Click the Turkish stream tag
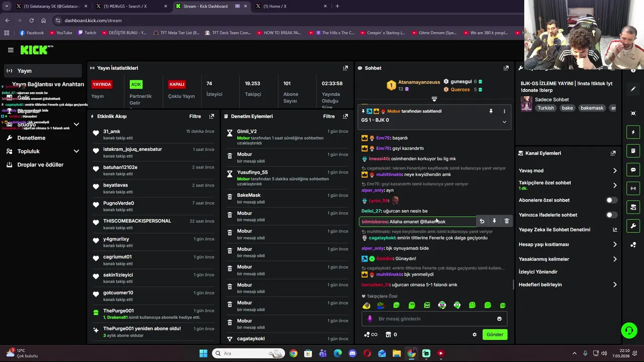This screenshot has height=362, width=644. (x=545, y=108)
